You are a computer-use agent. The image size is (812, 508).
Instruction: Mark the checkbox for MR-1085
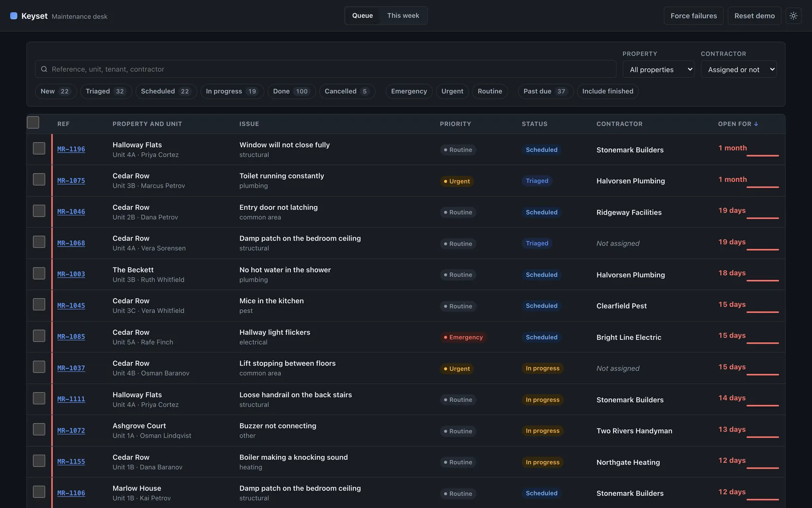point(39,336)
